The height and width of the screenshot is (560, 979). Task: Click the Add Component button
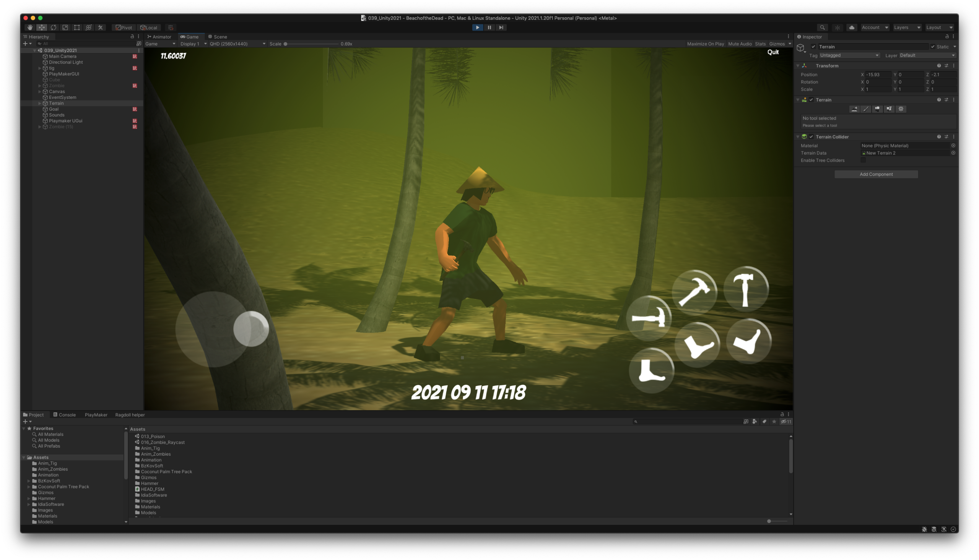(x=876, y=174)
